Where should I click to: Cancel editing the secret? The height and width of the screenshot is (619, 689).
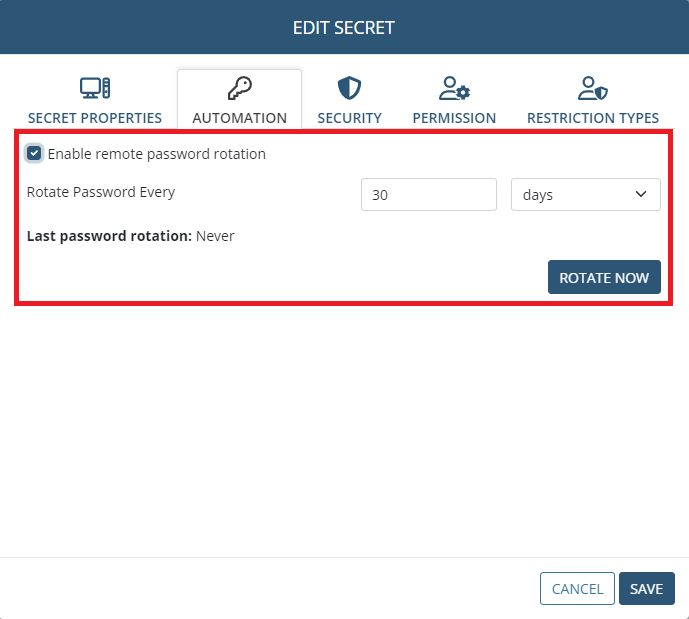click(577, 589)
